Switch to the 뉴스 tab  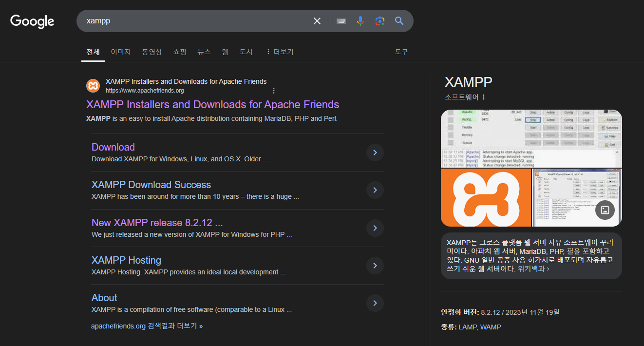204,51
